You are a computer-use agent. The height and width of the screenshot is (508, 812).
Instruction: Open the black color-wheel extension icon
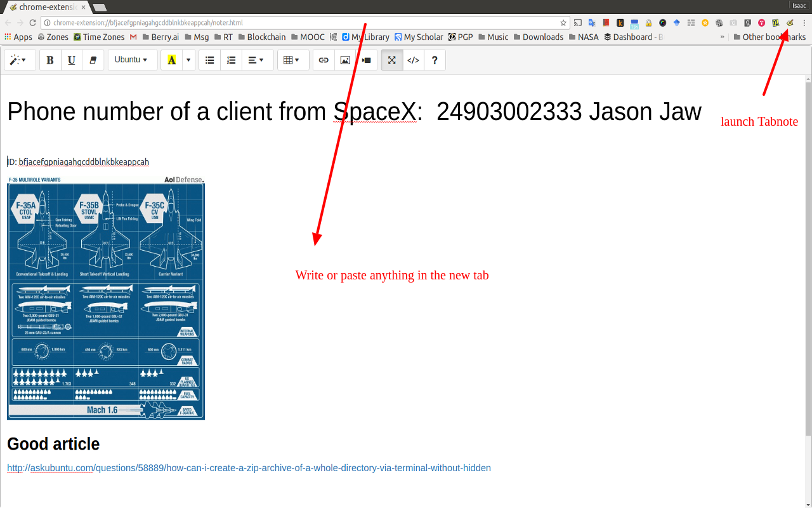click(x=662, y=23)
